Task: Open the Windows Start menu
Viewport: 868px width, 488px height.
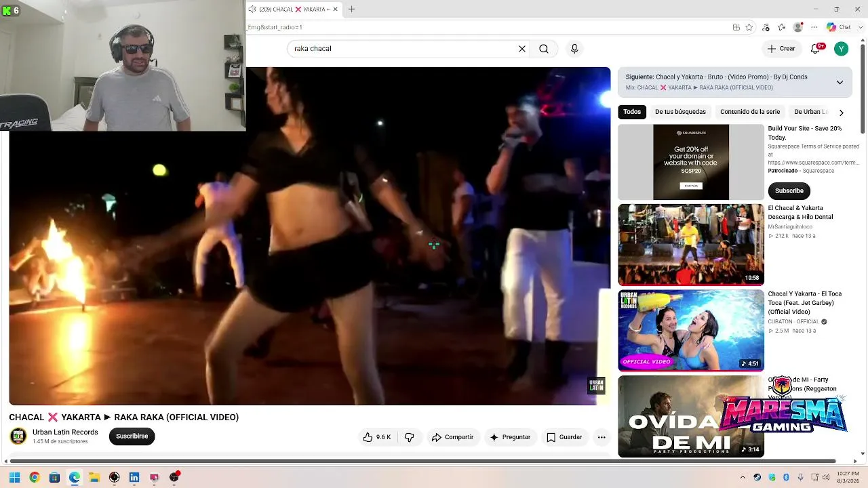Action: pos(14,477)
